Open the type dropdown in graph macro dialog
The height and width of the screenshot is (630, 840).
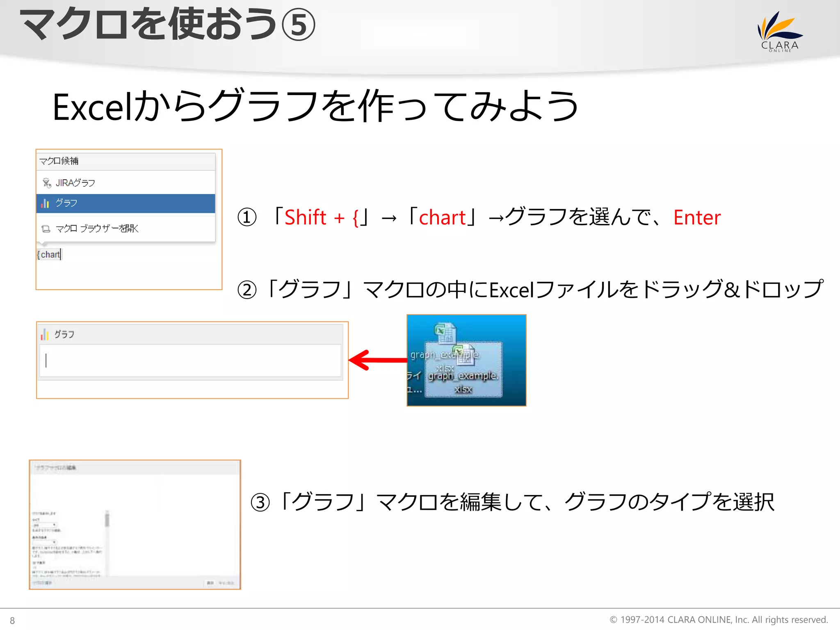pos(44,525)
